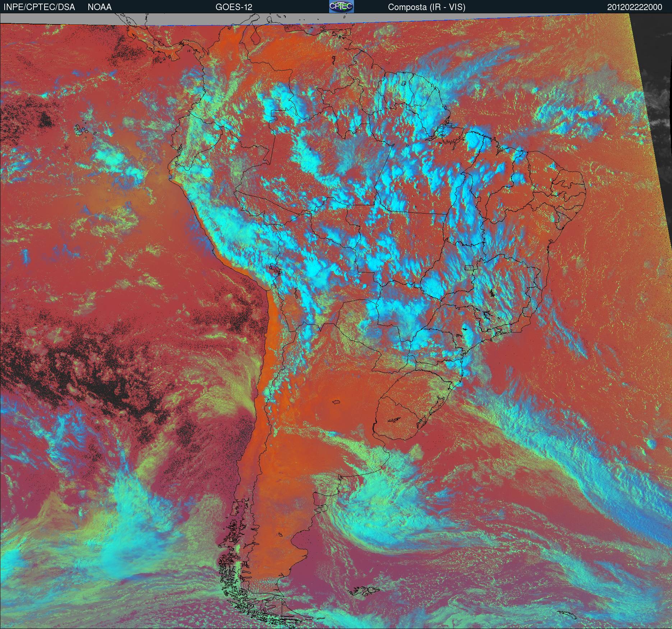This screenshot has width=672, height=629.
Task: Click the Composta (IR - VIS) label
Action: pos(427,7)
